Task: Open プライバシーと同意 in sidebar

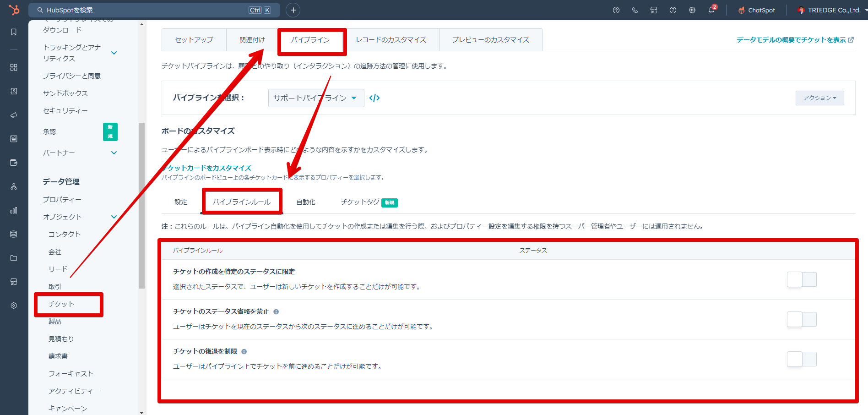Action: (x=72, y=76)
